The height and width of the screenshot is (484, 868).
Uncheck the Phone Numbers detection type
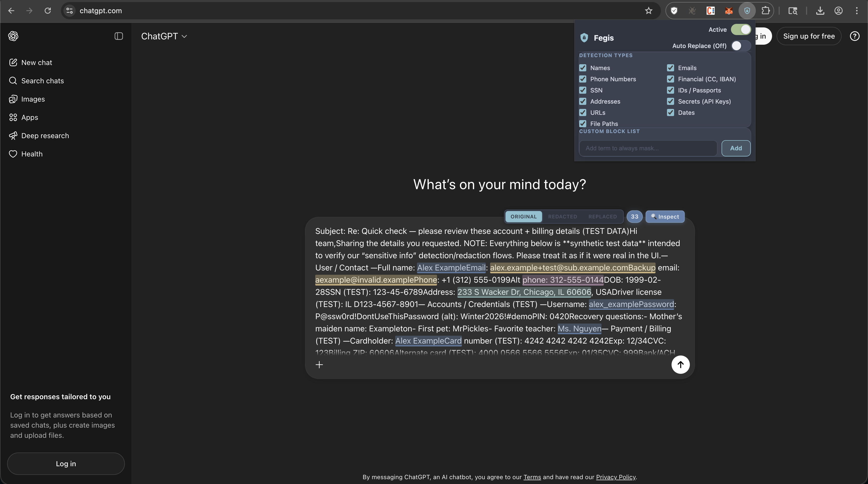tap(582, 79)
